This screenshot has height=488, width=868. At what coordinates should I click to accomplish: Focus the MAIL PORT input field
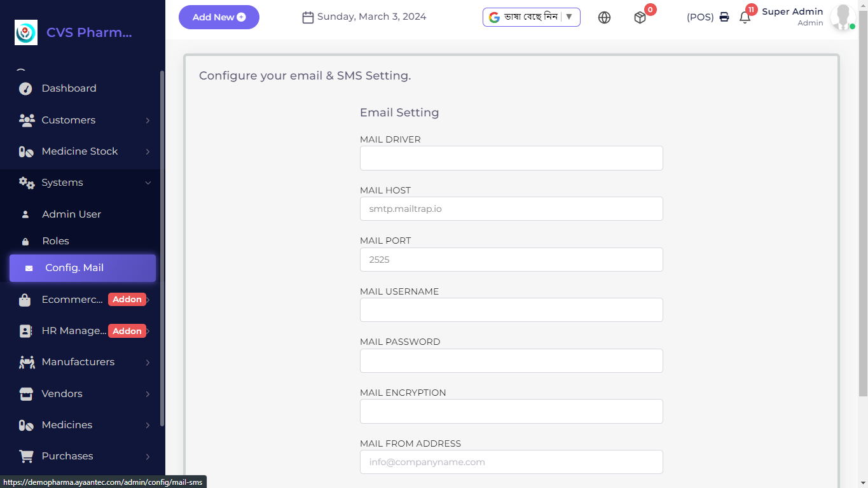(511, 260)
